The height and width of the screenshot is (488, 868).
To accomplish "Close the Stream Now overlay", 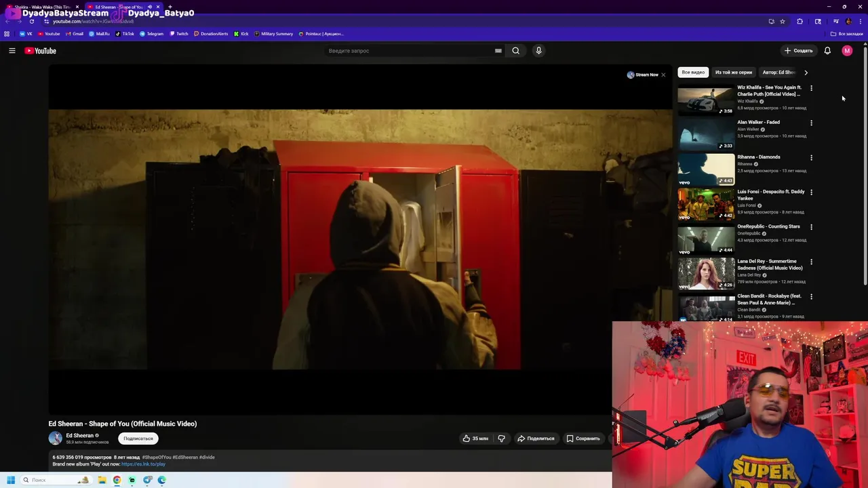I will [663, 75].
